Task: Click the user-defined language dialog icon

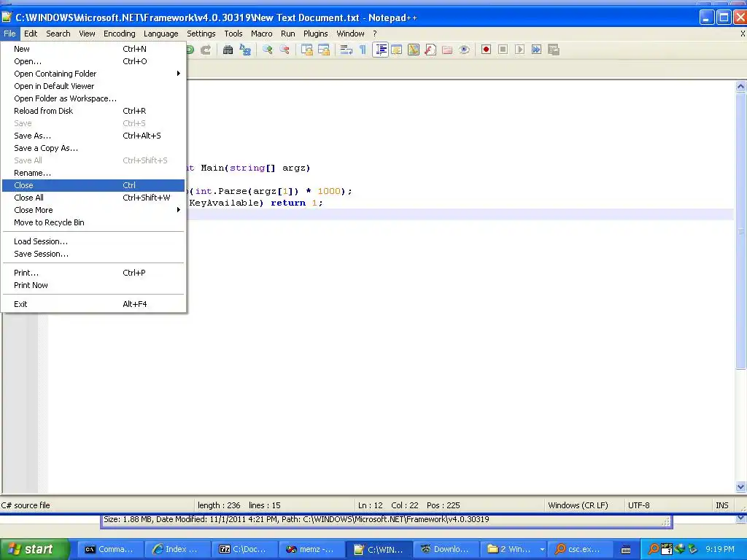Action: coord(396,50)
